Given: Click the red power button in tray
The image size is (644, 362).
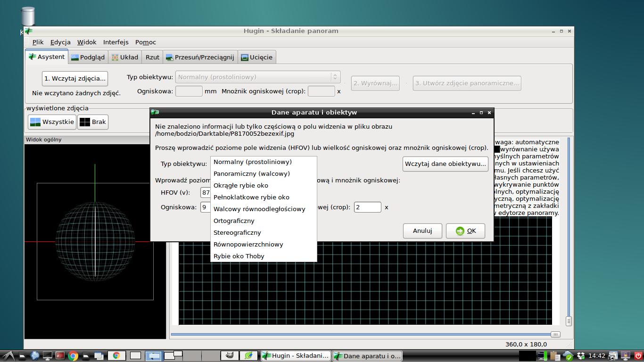Looking at the screenshot, I should tap(638, 356).
